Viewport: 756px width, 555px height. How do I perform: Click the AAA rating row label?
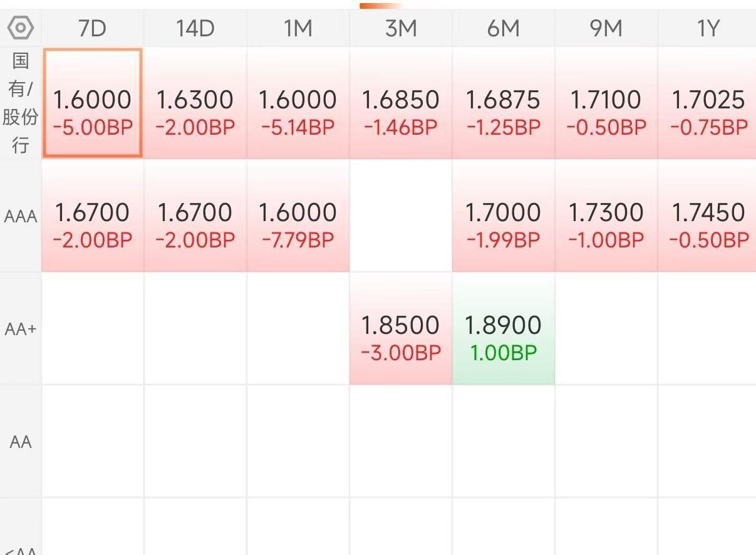pyautogui.click(x=21, y=217)
